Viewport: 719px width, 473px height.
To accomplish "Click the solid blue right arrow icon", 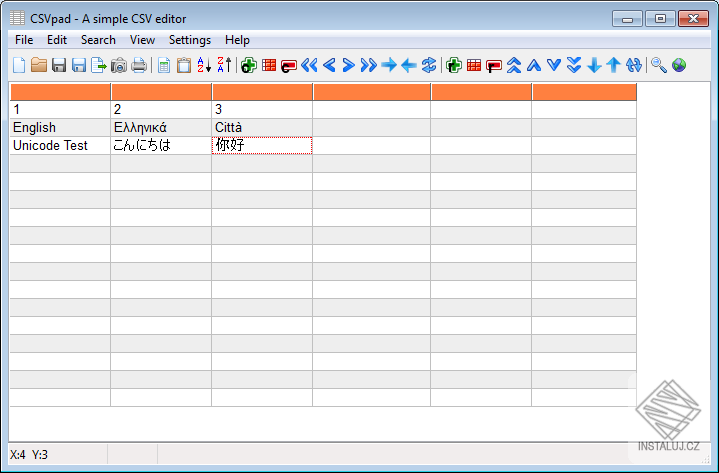I will pyautogui.click(x=389, y=65).
